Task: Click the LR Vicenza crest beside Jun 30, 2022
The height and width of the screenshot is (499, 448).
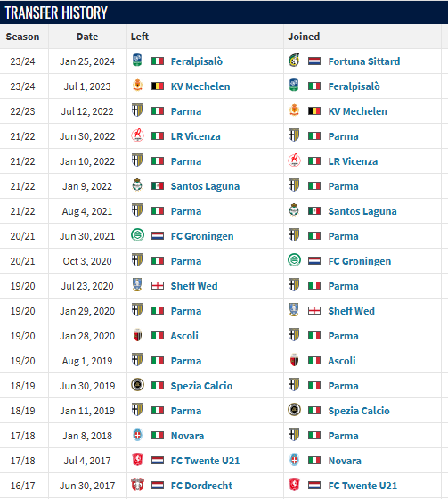Action: point(137,135)
